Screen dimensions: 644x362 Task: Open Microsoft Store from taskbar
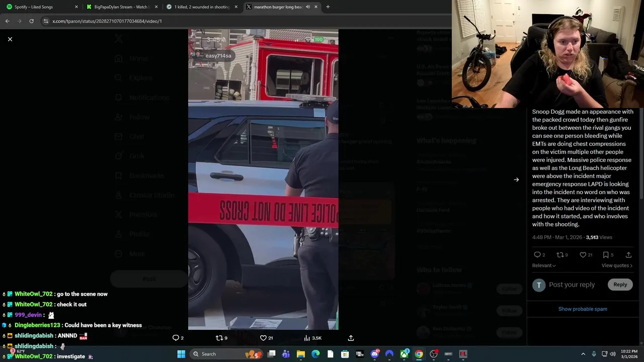click(x=345, y=354)
